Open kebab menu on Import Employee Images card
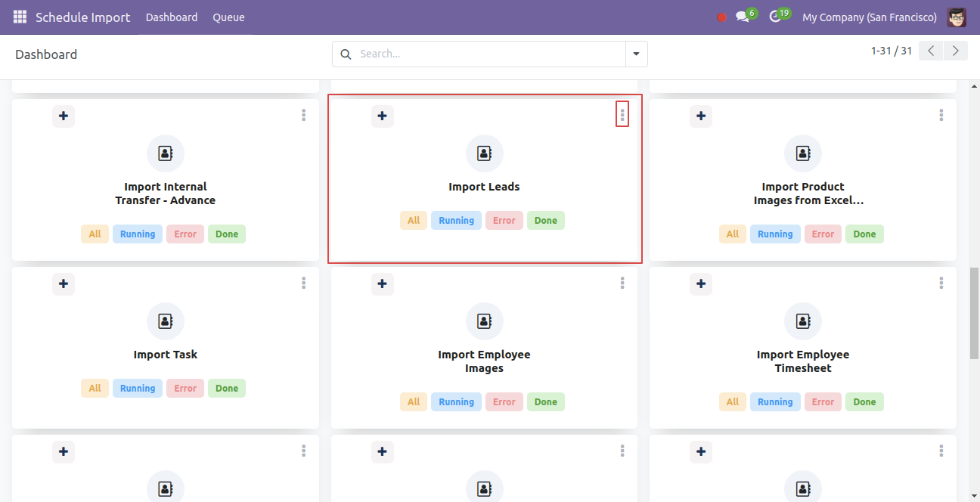 point(622,283)
